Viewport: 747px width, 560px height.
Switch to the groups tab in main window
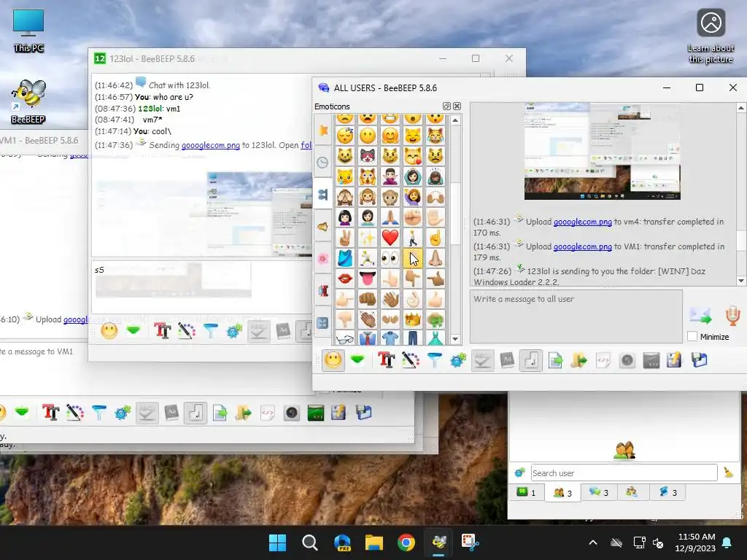click(632, 492)
